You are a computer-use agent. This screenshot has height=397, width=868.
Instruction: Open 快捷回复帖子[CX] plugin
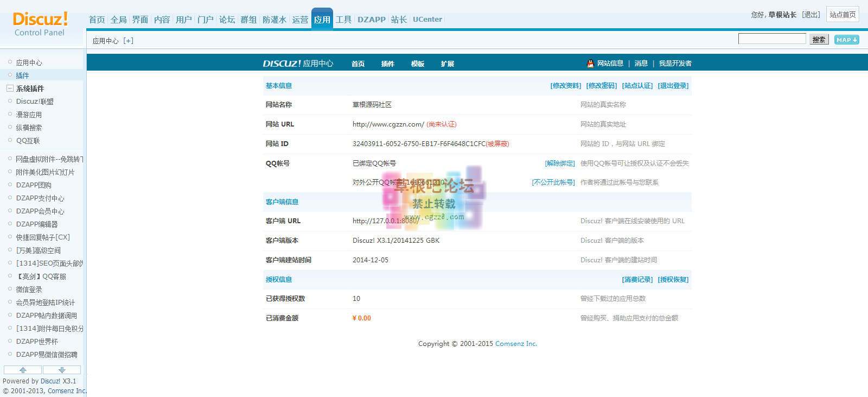43,237
